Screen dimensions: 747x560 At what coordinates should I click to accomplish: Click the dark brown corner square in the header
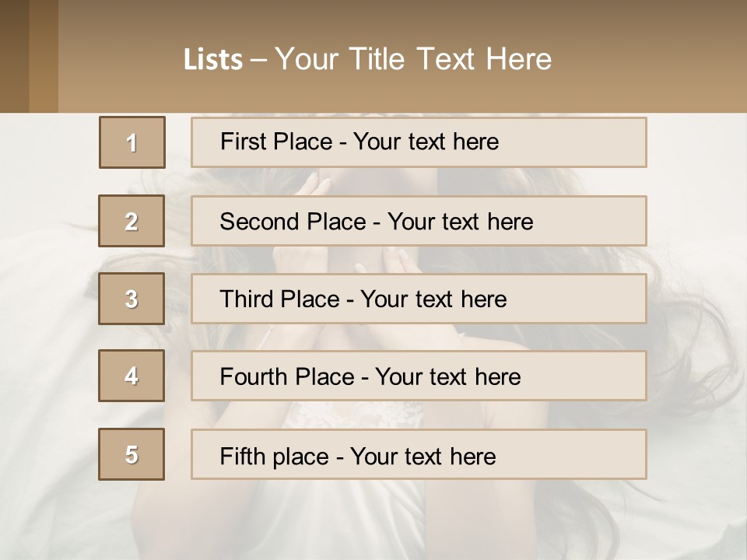pos(14,56)
